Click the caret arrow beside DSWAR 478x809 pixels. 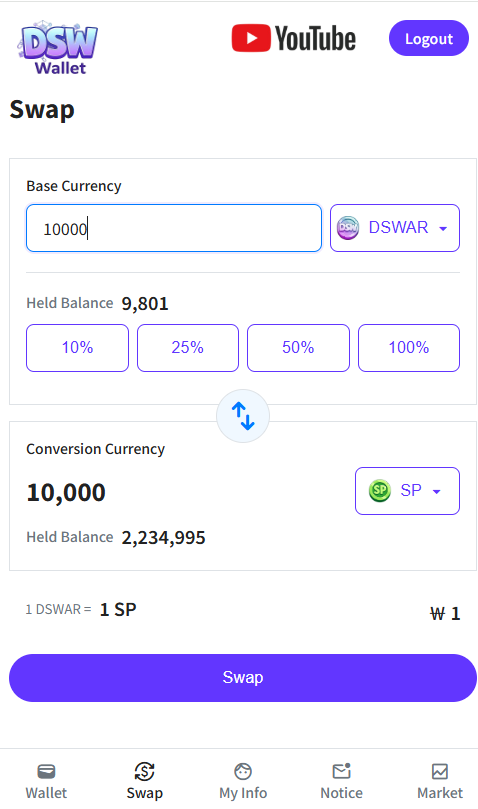point(443,229)
